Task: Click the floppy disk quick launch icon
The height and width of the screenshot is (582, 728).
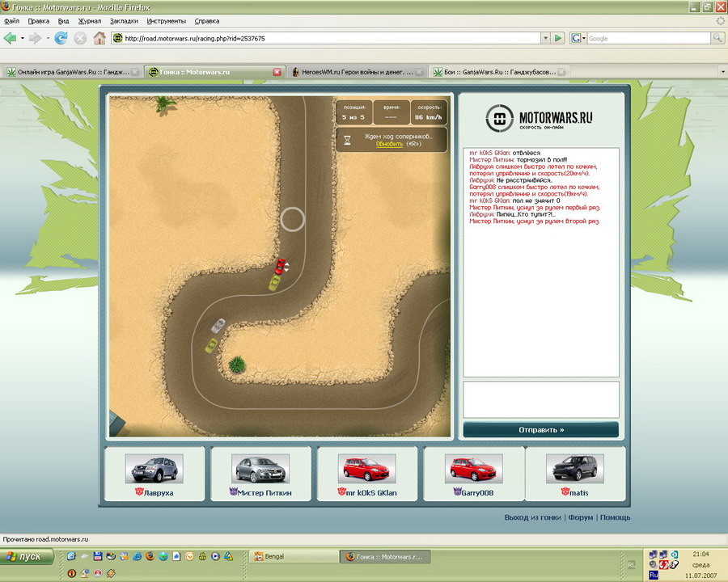Action: [x=98, y=556]
